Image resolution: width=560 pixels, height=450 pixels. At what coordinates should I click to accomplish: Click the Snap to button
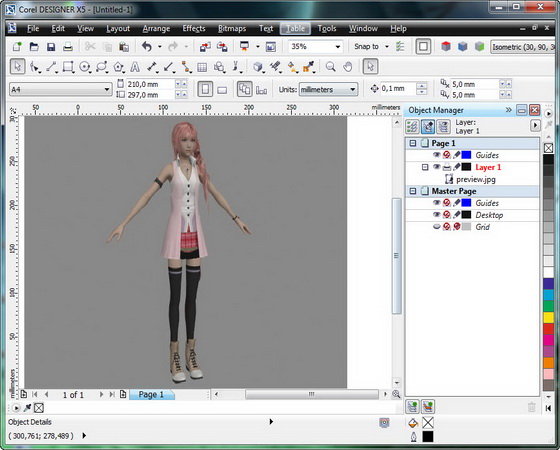(366, 46)
